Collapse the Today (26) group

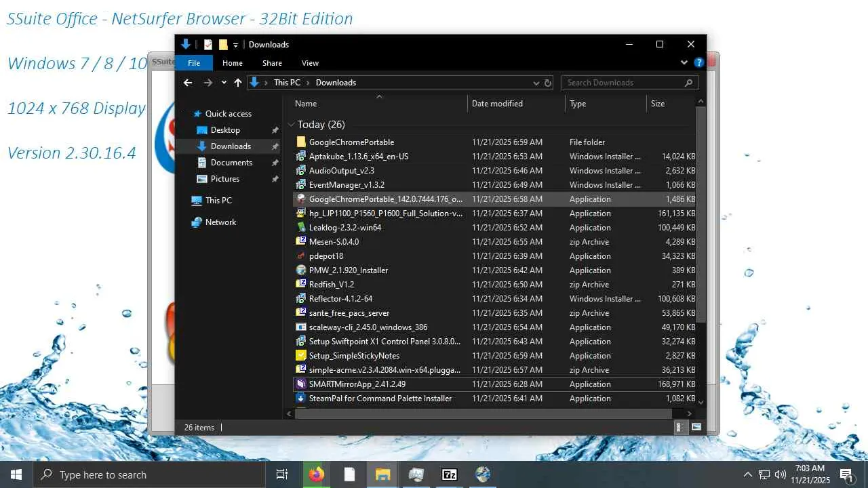click(291, 125)
